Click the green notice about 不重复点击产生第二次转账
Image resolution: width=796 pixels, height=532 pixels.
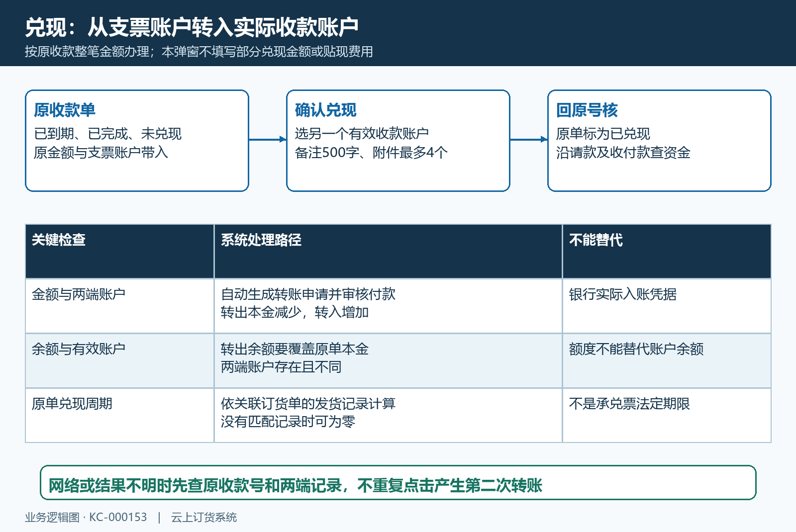(398, 483)
